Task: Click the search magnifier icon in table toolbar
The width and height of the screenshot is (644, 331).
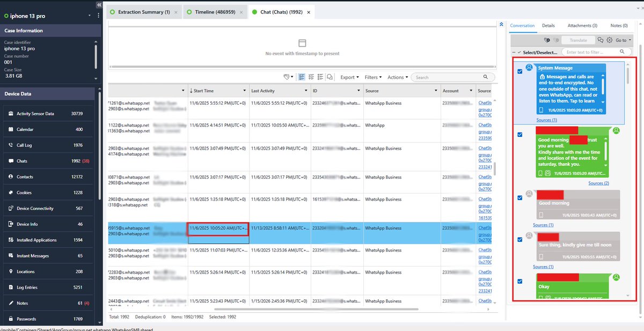Action: [486, 77]
